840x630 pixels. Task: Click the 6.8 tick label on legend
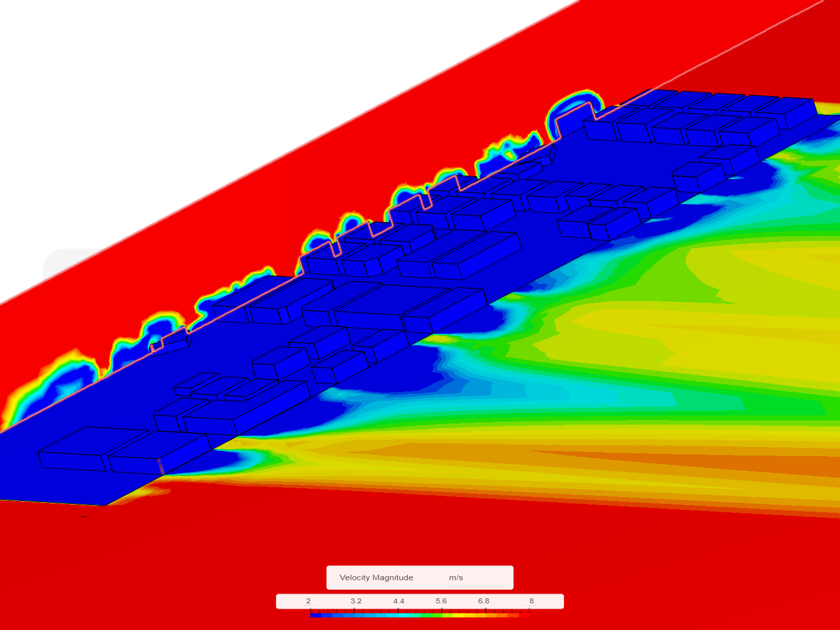(484, 601)
